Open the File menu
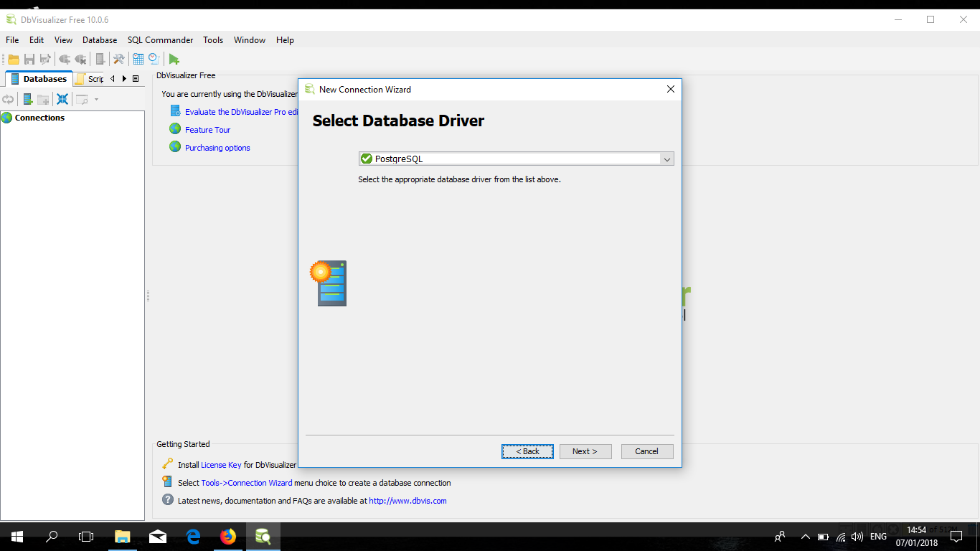Image resolution: width=980 pixels, height=551 pixels. pos(12,40)
